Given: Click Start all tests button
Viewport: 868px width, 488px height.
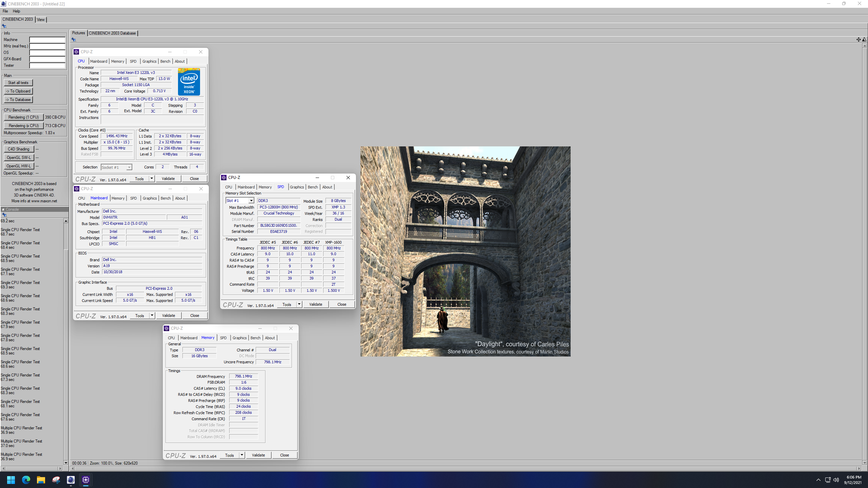Looking at the screenshot, I should (18, 83).
